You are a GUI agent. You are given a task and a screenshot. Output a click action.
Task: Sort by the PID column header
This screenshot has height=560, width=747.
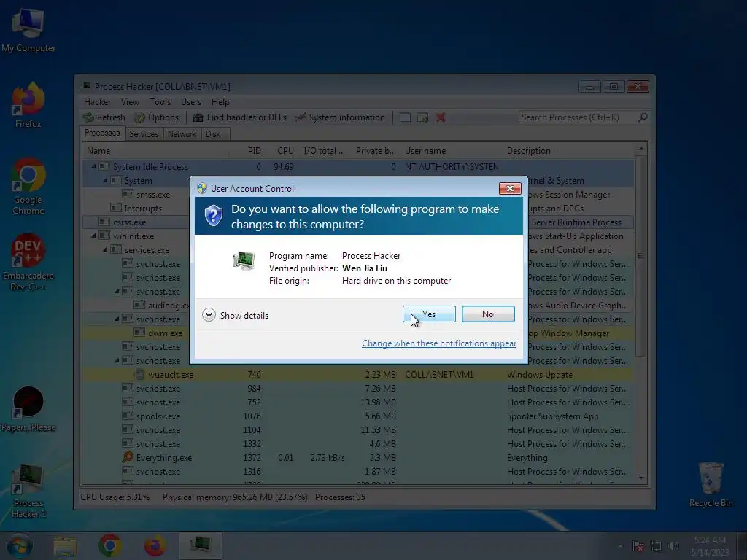click(x=247, y=151)
